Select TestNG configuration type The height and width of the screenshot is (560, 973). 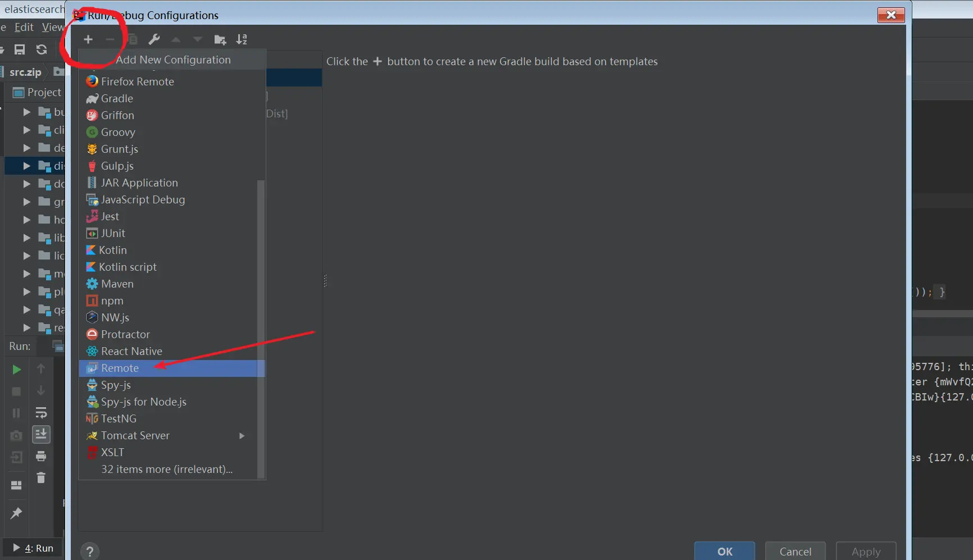(168, 418)
